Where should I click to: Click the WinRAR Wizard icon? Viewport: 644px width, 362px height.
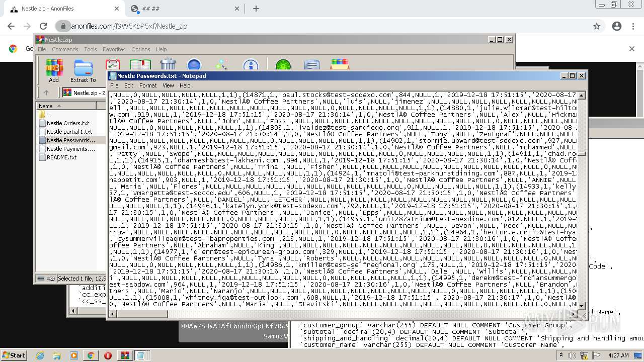click(x=222, y=65)
